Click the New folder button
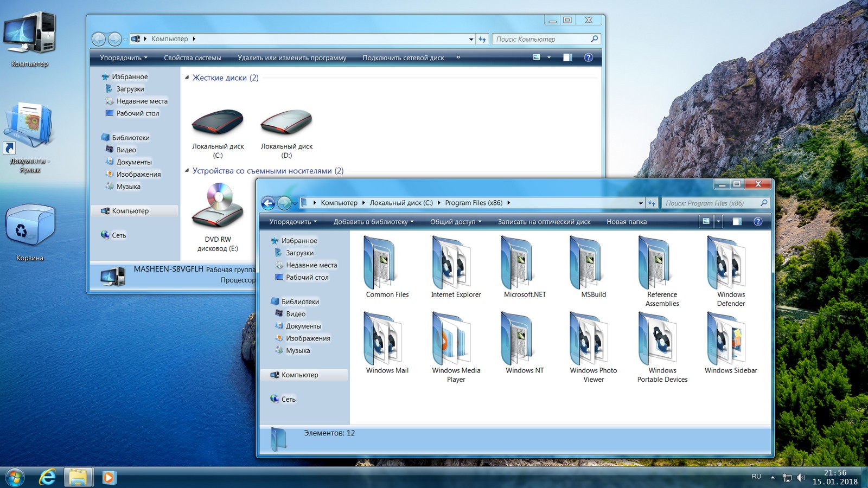This screenshot has width=868, height=488. tap(627, 222)
